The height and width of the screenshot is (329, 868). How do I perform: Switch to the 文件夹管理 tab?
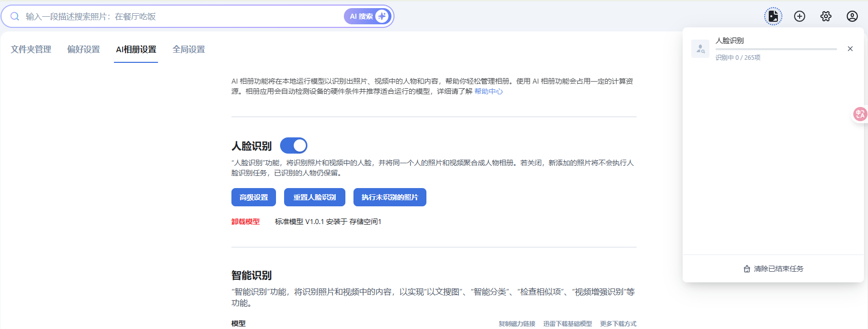click(x=31, y=49)
